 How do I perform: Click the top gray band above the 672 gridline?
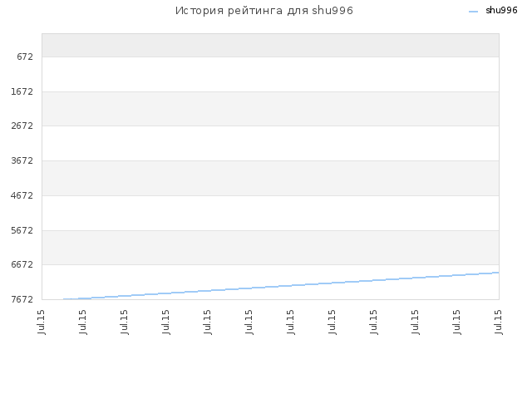pos(270,45)
